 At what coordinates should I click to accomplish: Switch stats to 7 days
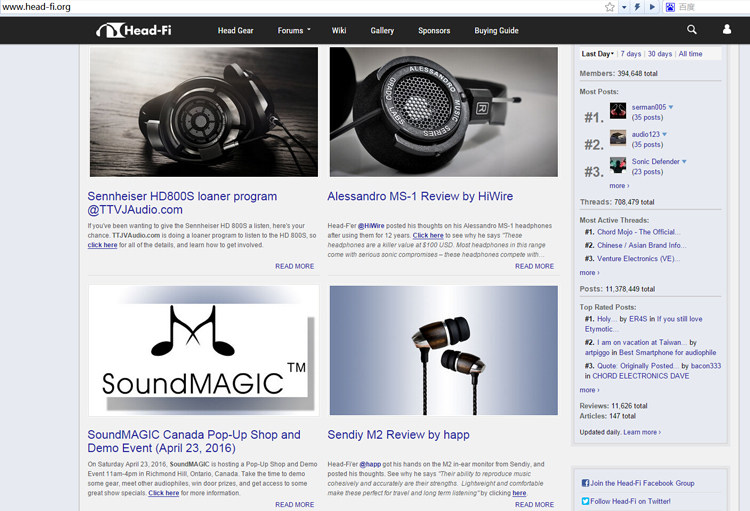coord(630,54)
